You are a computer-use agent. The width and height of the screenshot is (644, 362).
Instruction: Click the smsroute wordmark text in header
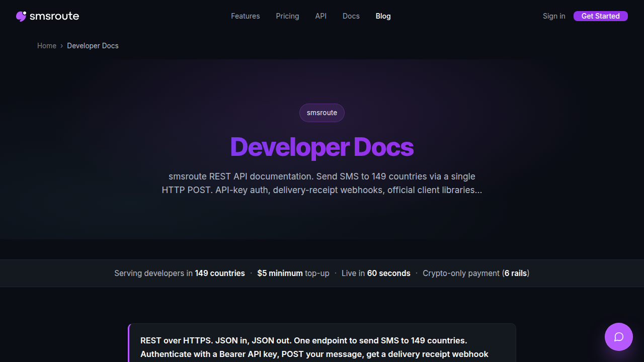coord(54,16)
